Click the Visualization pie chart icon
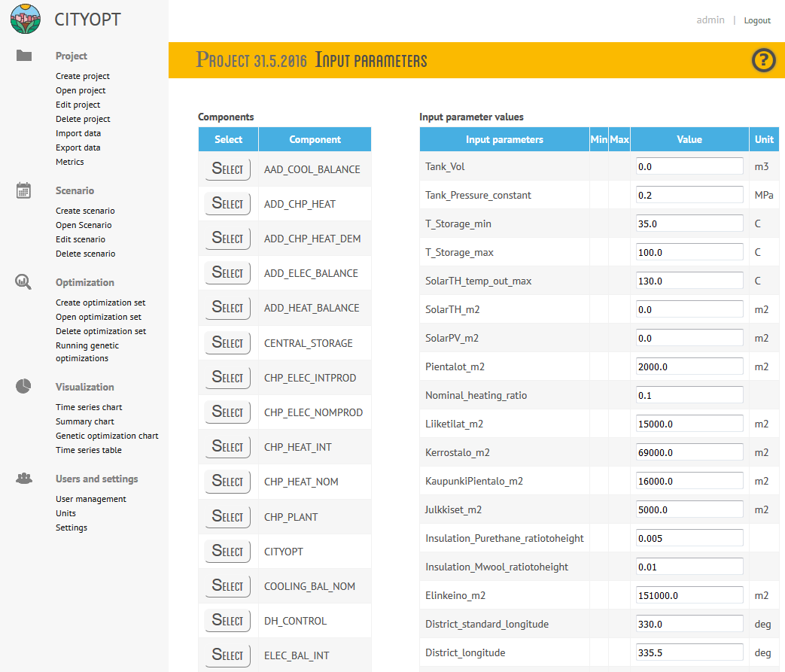This screenshot has width=785, height=672. 24,387
